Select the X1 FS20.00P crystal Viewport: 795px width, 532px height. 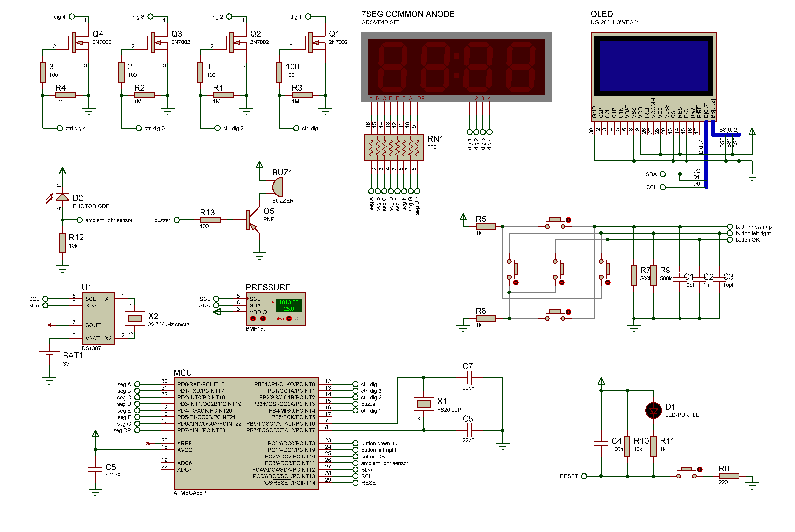tap(423, 404)
